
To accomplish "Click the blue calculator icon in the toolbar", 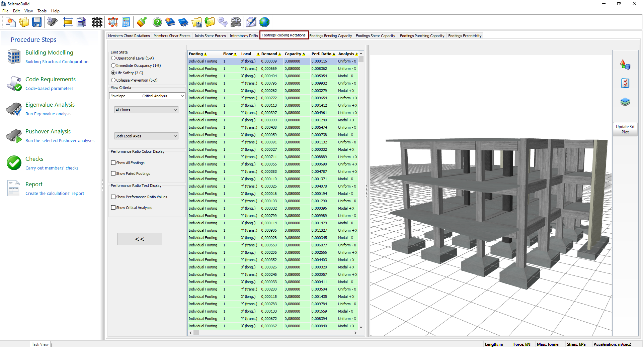I will click(x=126, y=22).
